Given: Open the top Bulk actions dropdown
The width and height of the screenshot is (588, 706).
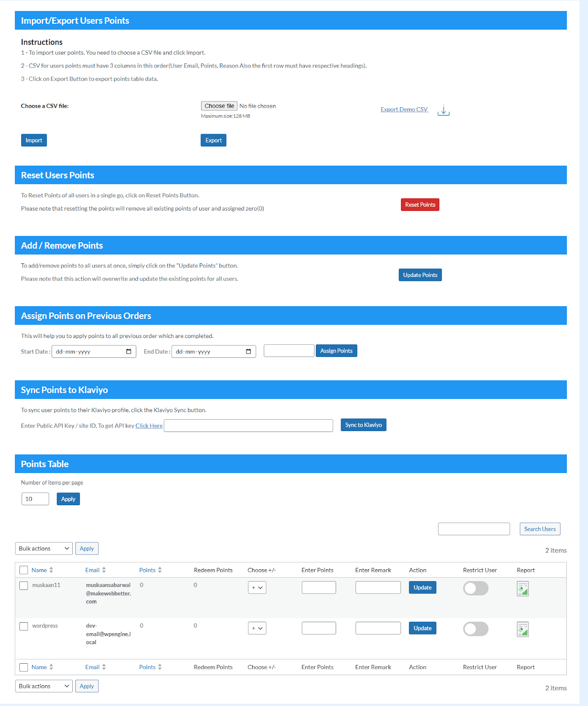Looking at the screenshot, I should (x=44, y=548).
